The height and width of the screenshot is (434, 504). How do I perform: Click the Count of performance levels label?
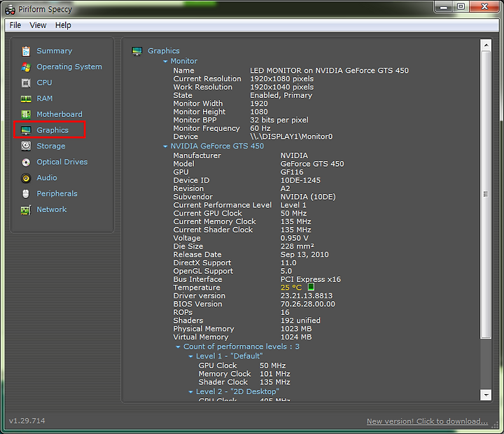[x=241, y=346]
